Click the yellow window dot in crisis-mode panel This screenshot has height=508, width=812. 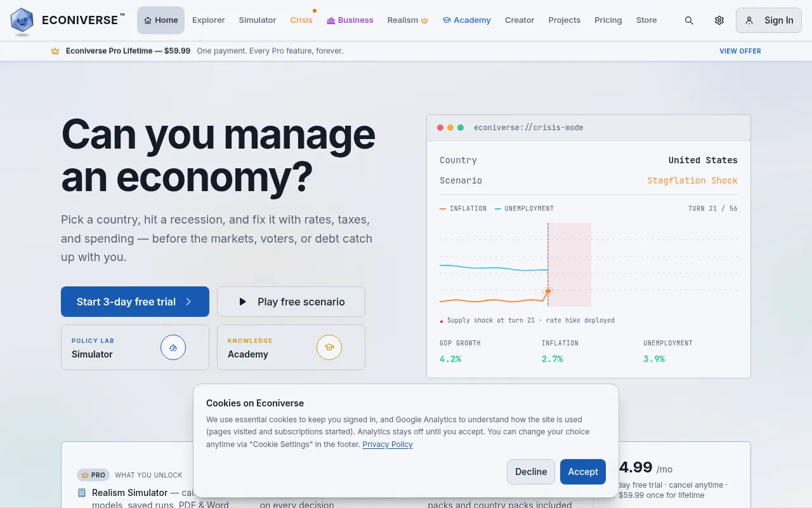450,128
